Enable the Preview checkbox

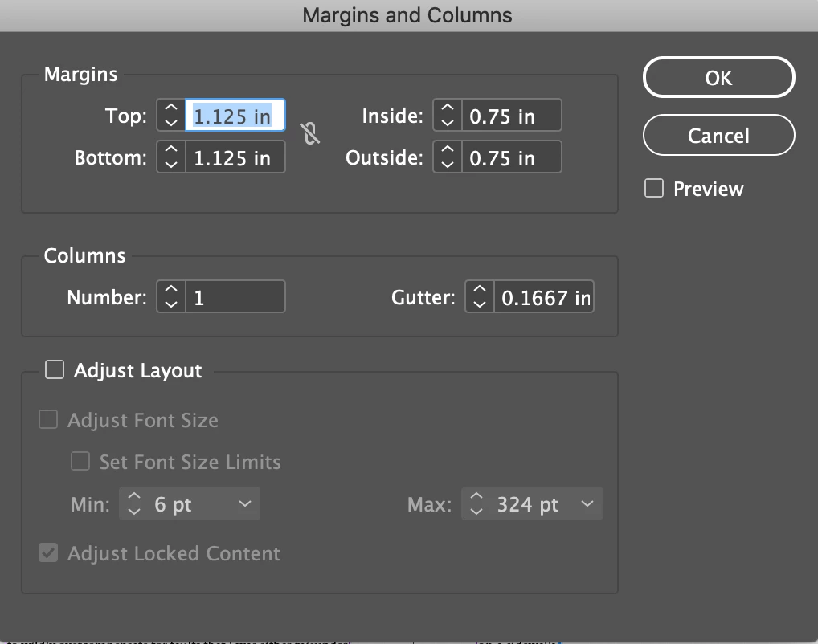click(x=655, y=189)
